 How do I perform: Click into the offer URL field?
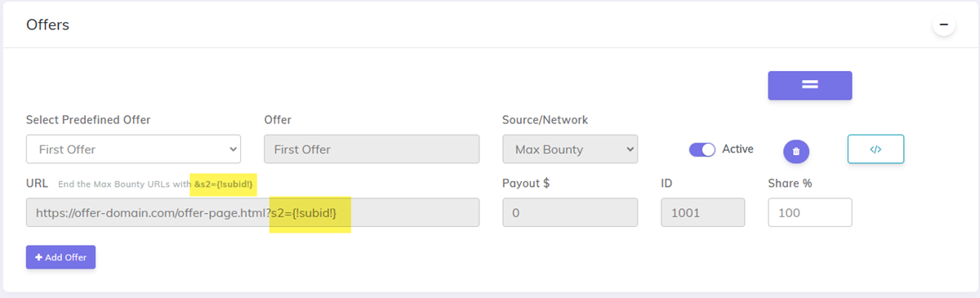pos(252,212)
